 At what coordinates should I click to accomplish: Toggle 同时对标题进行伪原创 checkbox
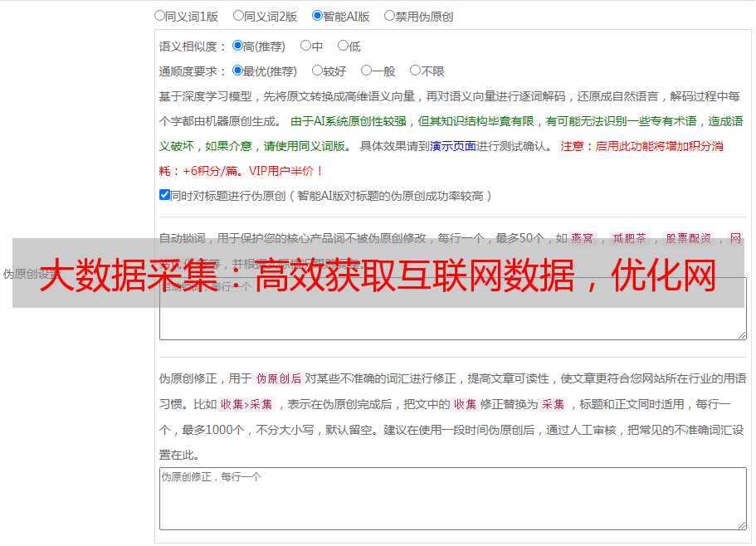(164, 195)
